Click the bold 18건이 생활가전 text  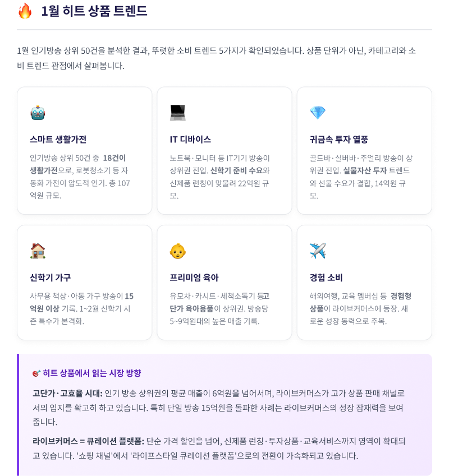click(x=78, y=164)
